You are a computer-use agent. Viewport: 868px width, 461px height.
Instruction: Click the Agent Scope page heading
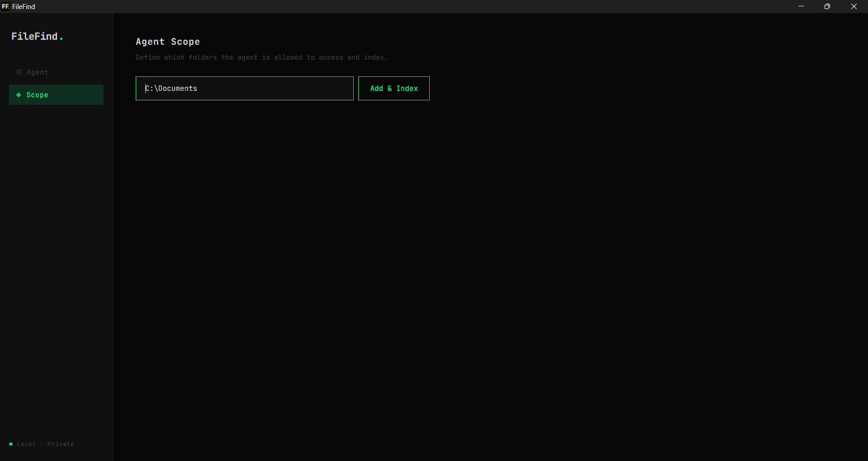click(167, 42)
